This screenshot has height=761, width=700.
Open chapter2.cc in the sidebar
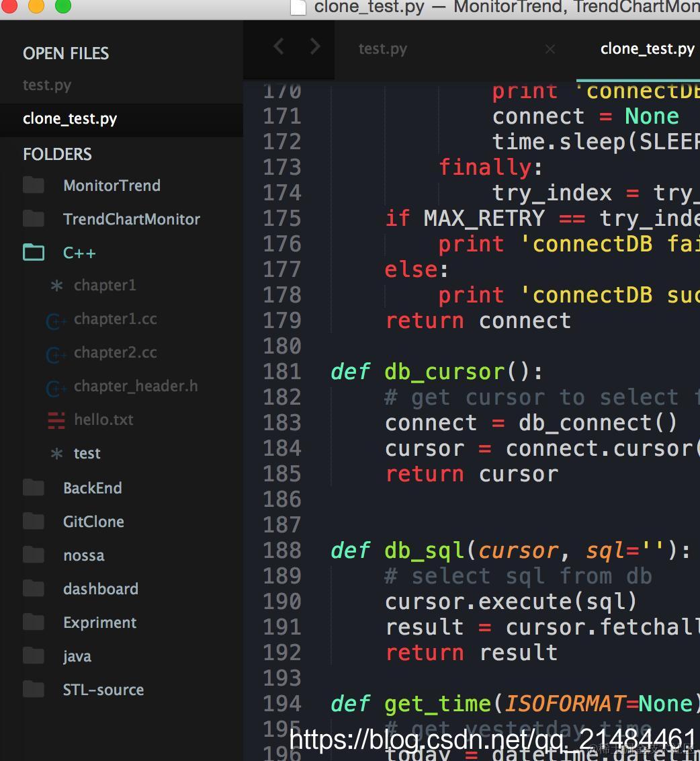click(x=116, y=352)
